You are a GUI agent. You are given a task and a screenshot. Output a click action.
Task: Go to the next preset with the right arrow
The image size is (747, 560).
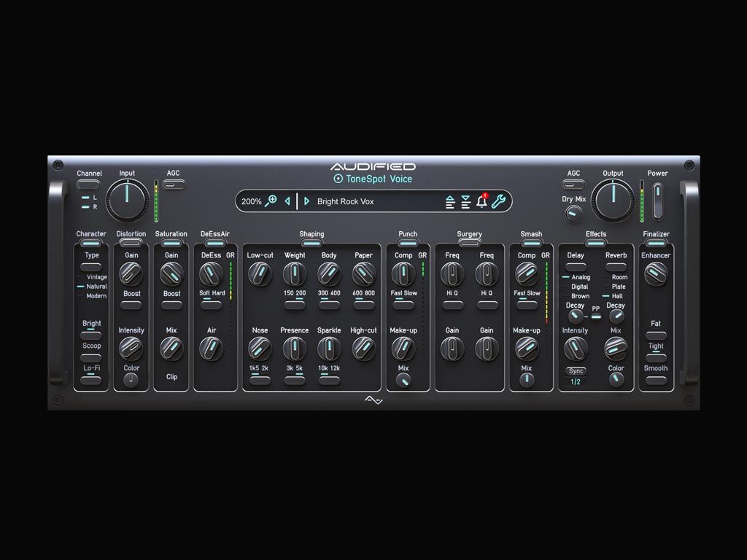(x=306, y=201)
